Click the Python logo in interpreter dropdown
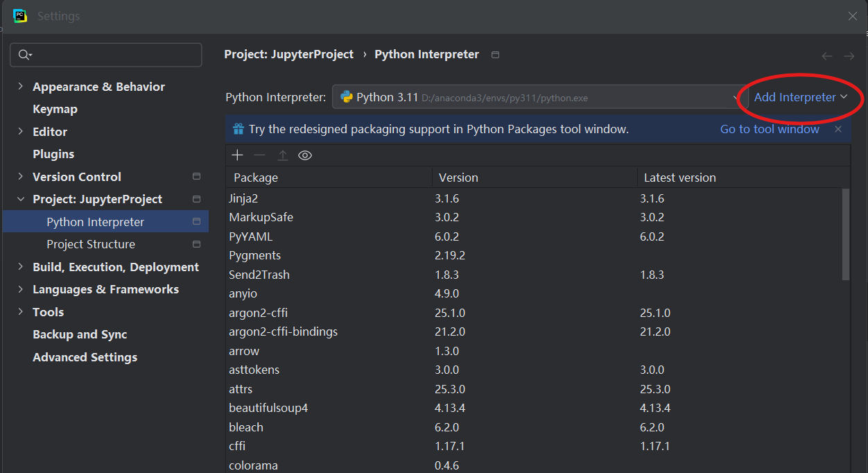 347,97
